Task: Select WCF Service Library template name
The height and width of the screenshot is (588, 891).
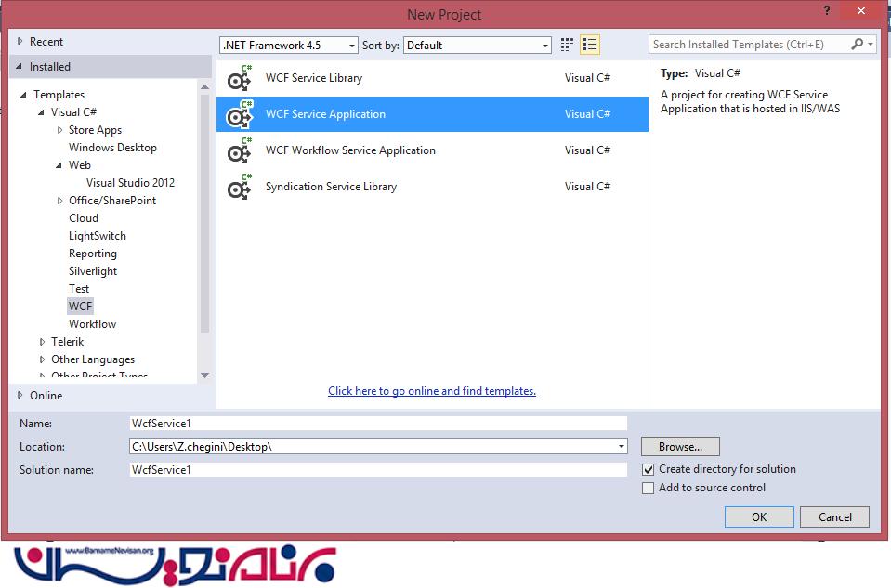Action: pyautogui.click(x=314, y=78)
